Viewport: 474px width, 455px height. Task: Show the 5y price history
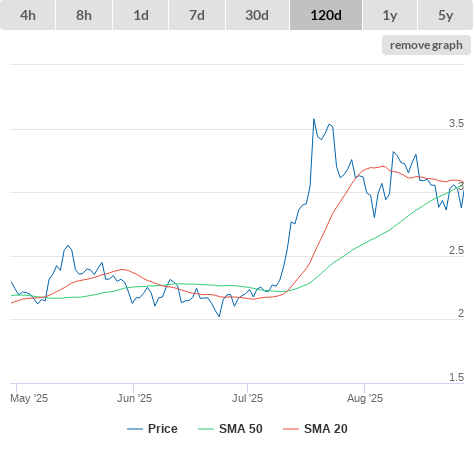pos(446,15)
